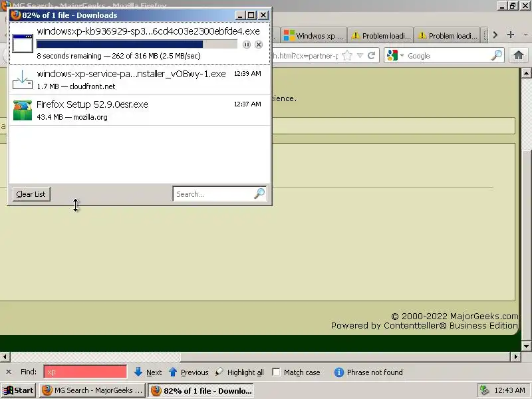Viewport: 532px width, 399px height.
Task: Select the windowsxp-kb936929-sp3 filename
Action: (148, 31)
